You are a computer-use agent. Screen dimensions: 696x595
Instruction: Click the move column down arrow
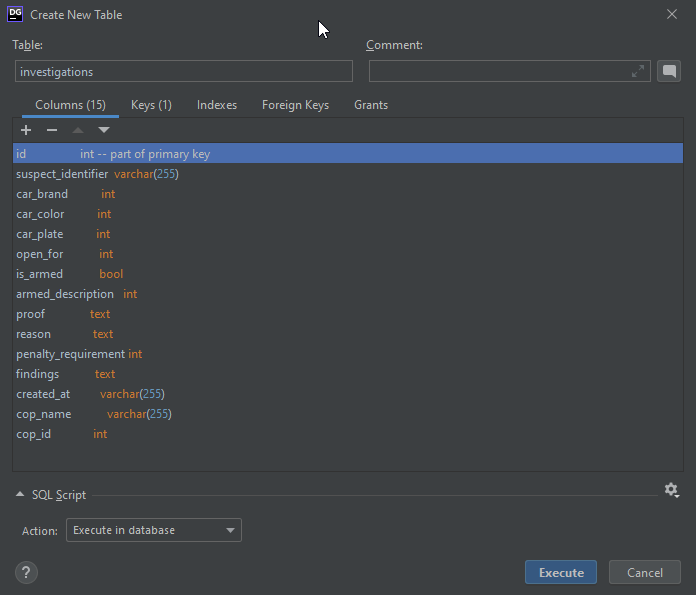click(104, 130)
